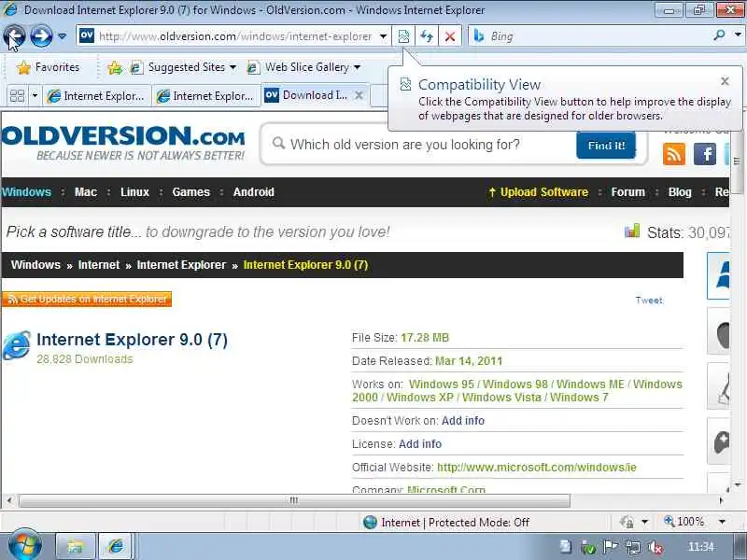
Task: Click the Quick Tabs grid icon
Action: coord(17,96)
